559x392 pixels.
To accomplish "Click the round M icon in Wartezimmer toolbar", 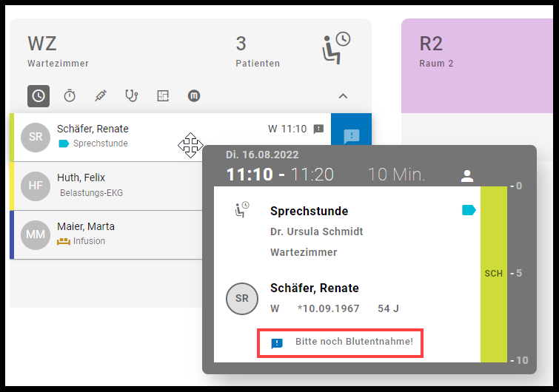I will tap(194, 95).
